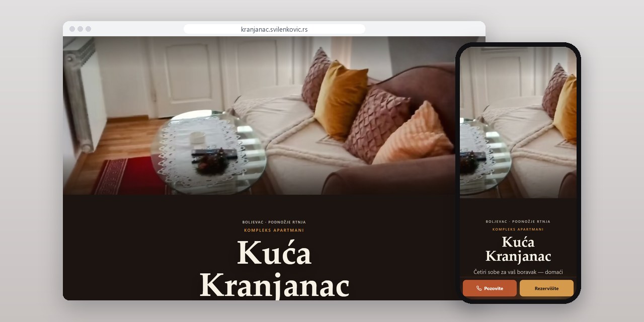Click the phone text BOLJEVAC · PODNOŽJE RTNJA
The image size is (644, 322).
click(518, 221)
